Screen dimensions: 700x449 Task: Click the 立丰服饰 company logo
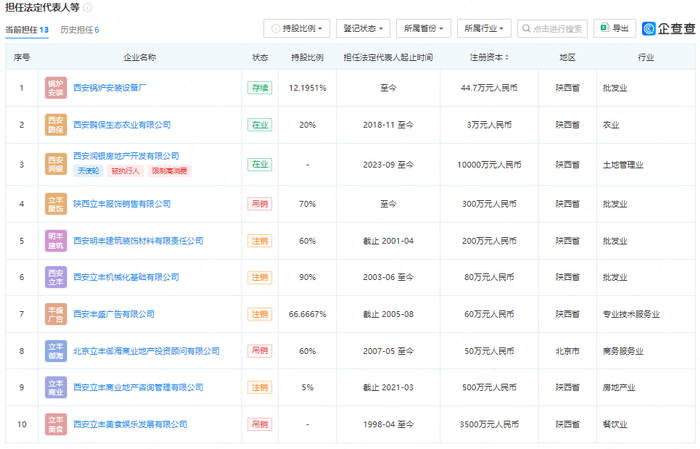tap(56, 204)
